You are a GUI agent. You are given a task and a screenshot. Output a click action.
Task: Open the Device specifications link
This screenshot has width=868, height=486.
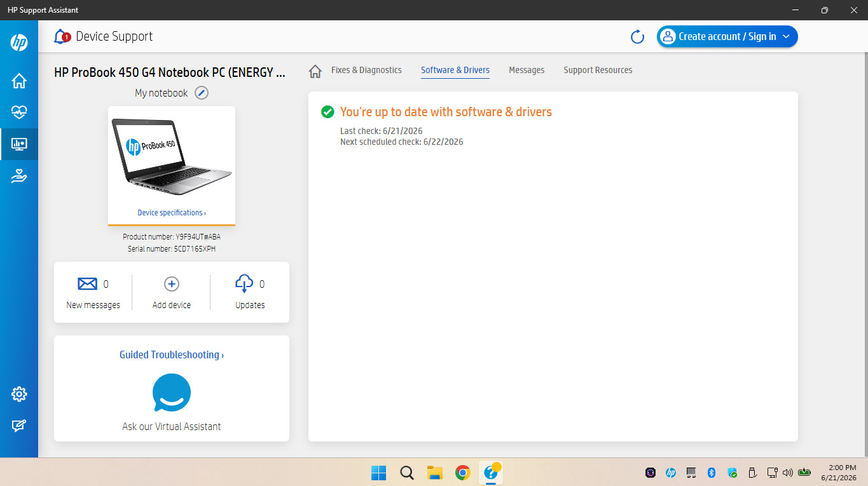click(x=172, y=213)
